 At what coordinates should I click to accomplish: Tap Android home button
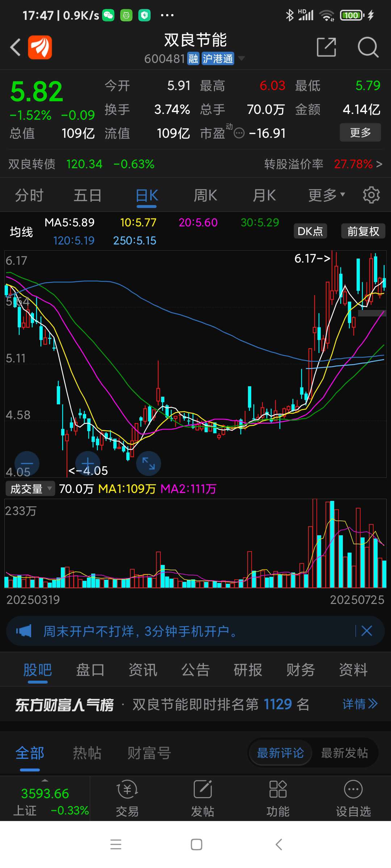point(196,844)
